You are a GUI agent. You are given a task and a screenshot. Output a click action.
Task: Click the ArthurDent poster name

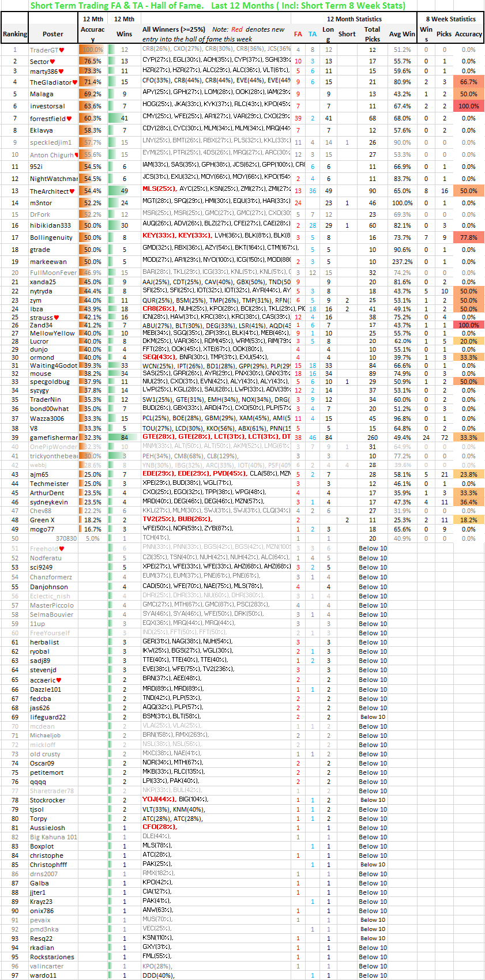click(x=47, y=493)
